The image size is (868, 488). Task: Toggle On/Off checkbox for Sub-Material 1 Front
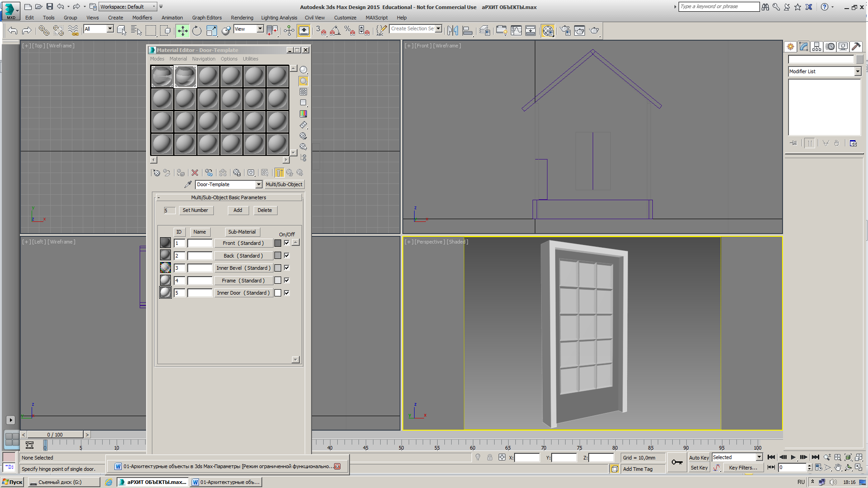[x=286, y=243]
